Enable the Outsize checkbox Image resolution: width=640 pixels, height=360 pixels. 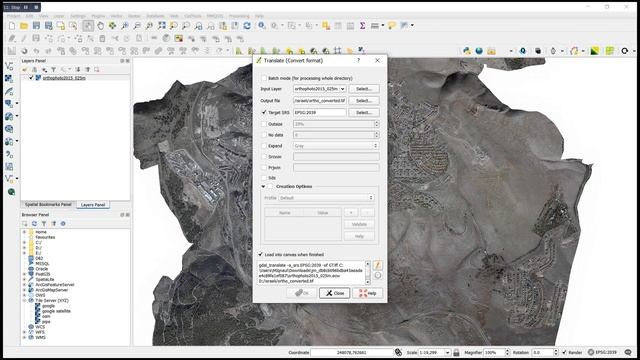264,124
